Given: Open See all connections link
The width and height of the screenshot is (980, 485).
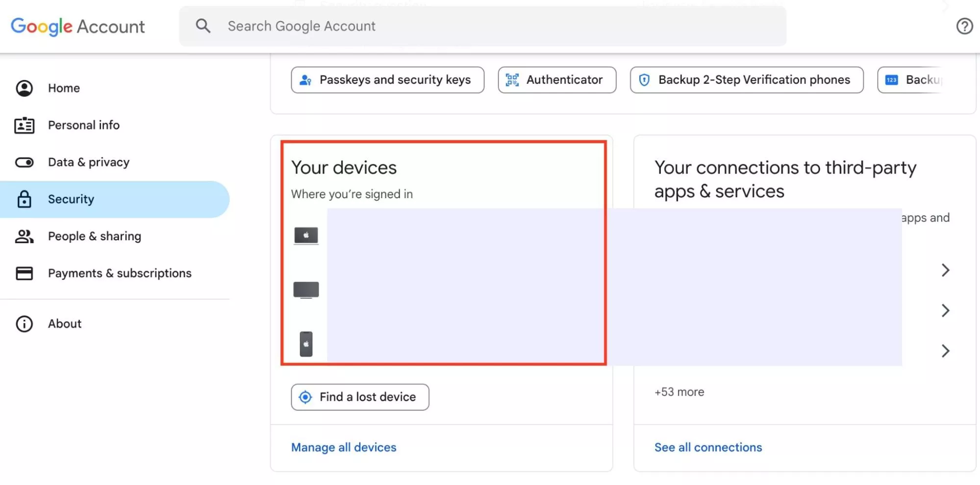Looking at the screenshot, I should [x=708, y=447].
